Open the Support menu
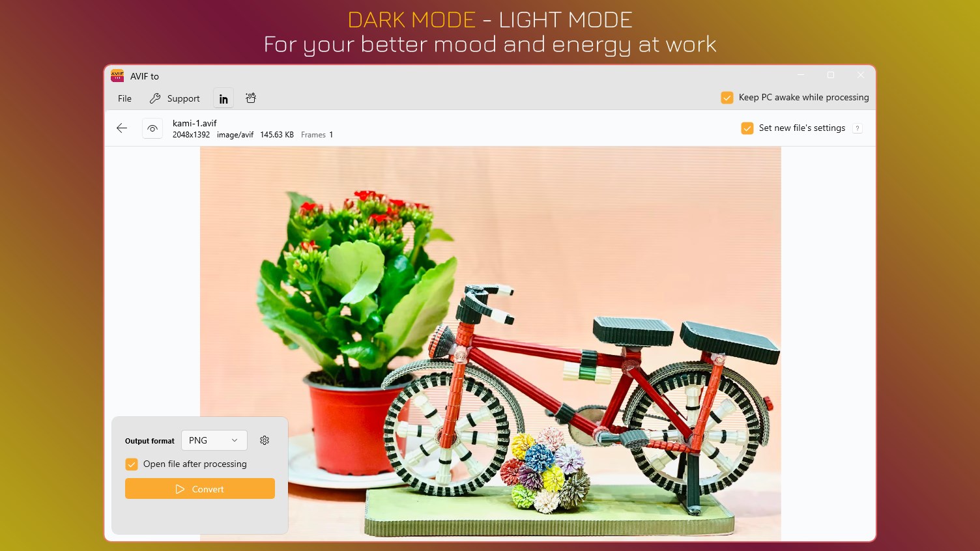 pos(175,98)
